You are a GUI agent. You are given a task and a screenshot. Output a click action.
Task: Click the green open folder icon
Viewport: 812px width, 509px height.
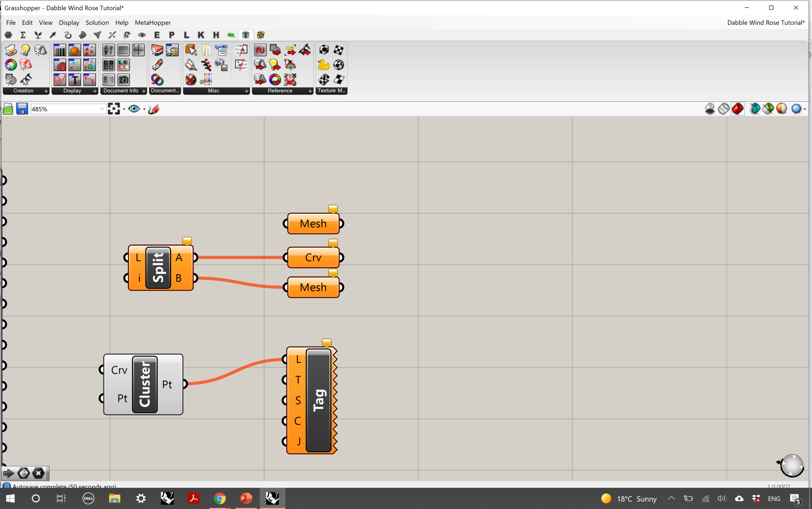click(8, 109)
